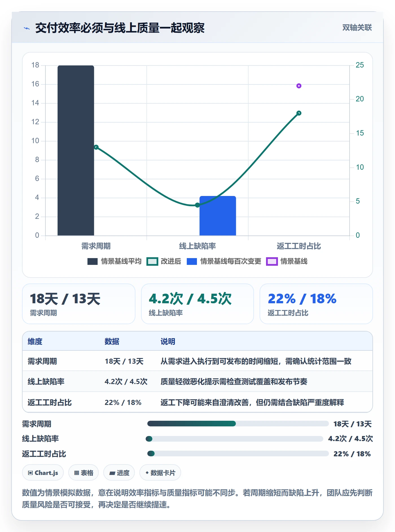Open the 22% / 18% data card
Image resolution: width=395 pixels, height=532 pixels.
316,304
